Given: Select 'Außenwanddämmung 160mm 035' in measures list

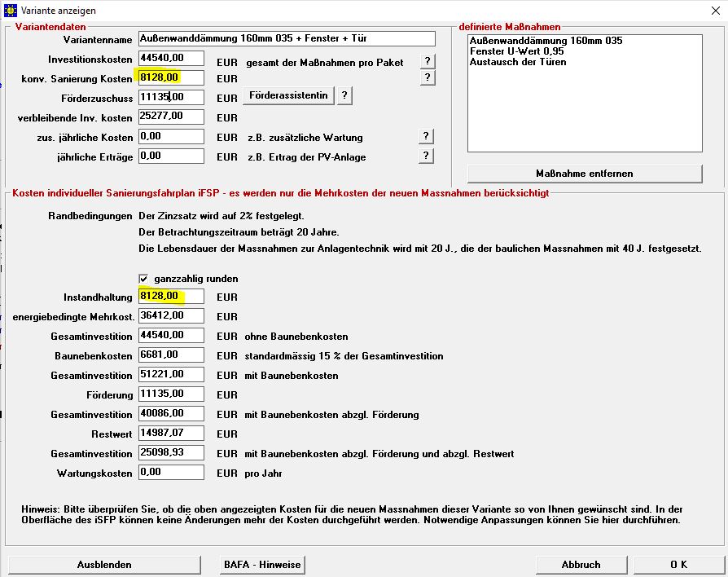Looking at the screenshot, I should pos(546,41).
